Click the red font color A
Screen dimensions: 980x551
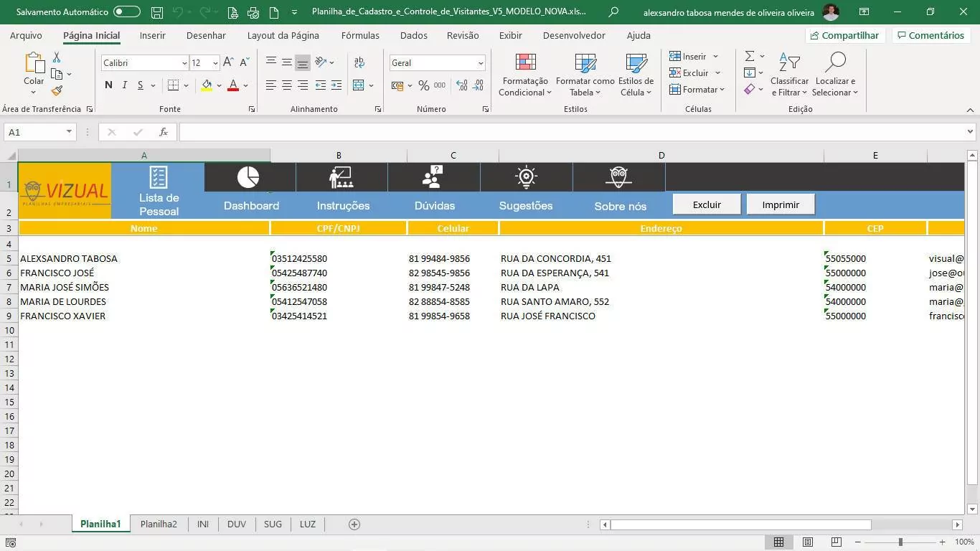pyautogui.click(x=232, y=85)
